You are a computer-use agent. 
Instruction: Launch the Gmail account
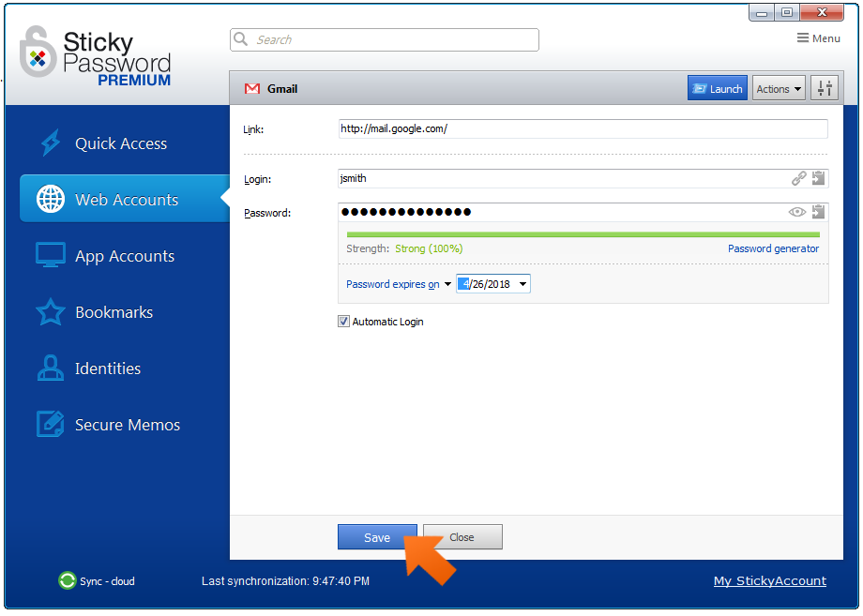pos(718,88)
